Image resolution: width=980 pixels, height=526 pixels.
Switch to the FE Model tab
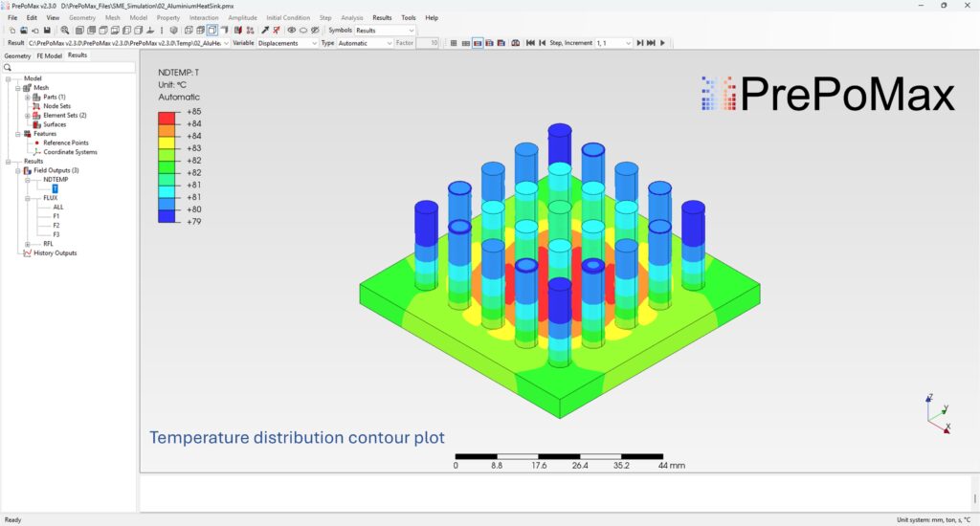click(x=50, y=55)
